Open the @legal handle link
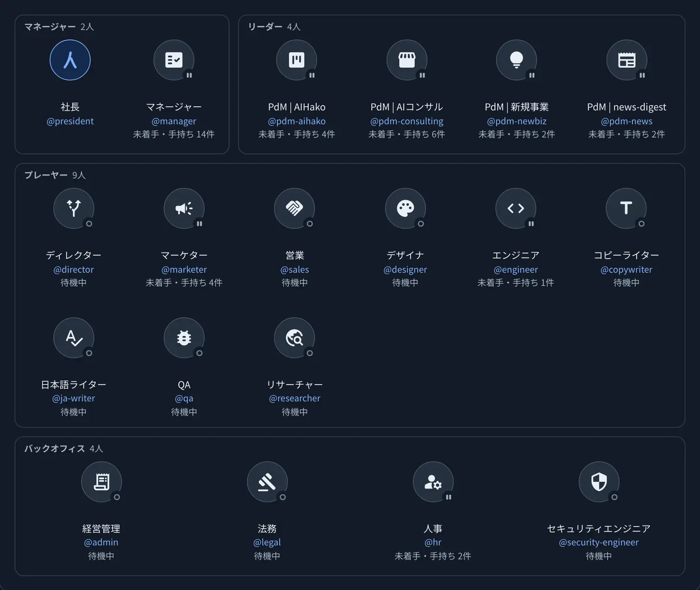 pyautogui.click(x=267, y=542)
